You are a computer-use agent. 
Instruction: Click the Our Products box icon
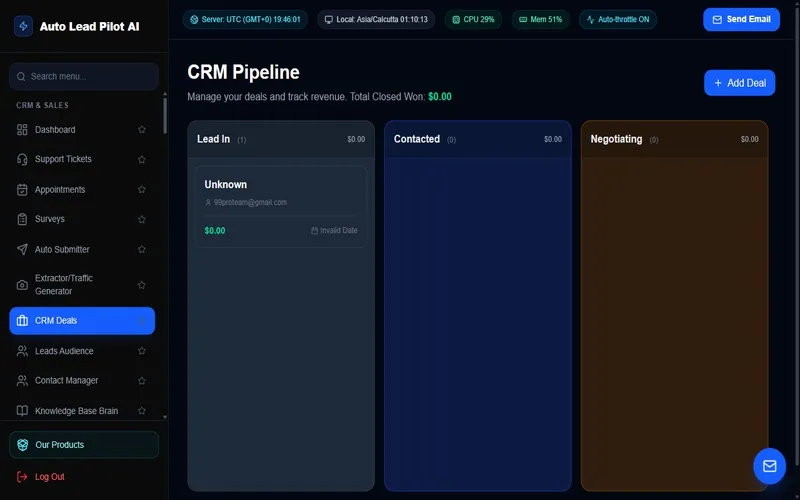(x=22, y=445)
